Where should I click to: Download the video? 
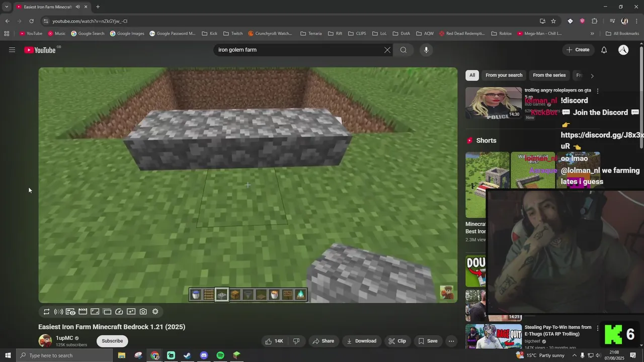coord(361,341)
